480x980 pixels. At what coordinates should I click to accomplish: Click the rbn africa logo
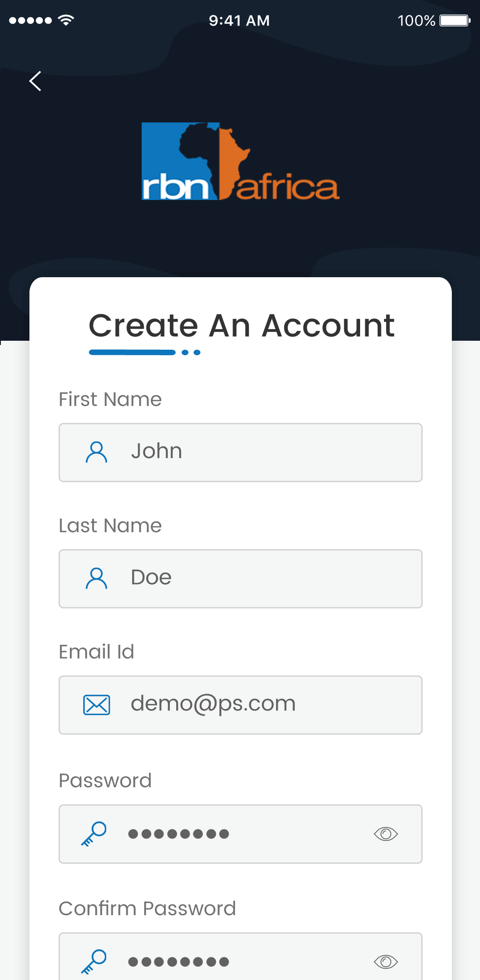coord(240,161)
